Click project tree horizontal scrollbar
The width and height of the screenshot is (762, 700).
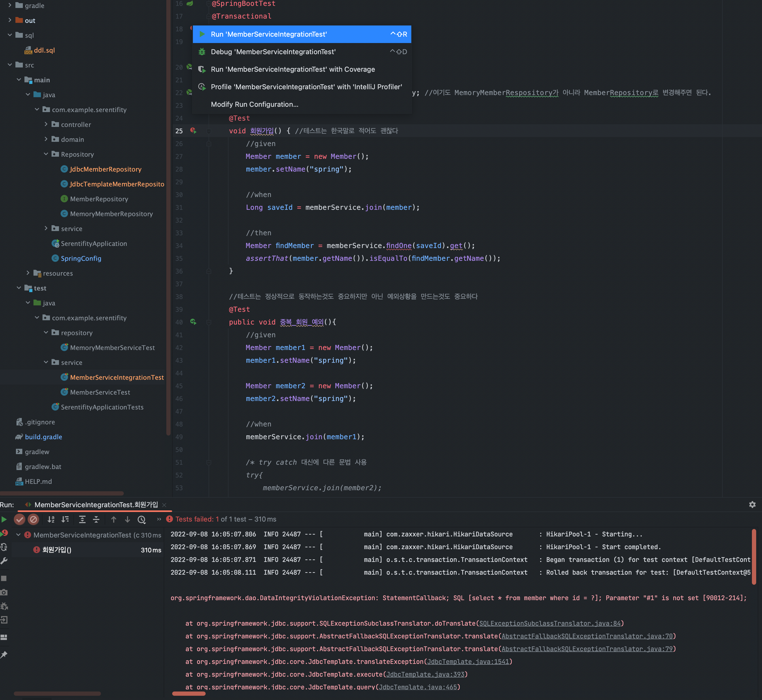pyautogui.click(x=62, y=493)
